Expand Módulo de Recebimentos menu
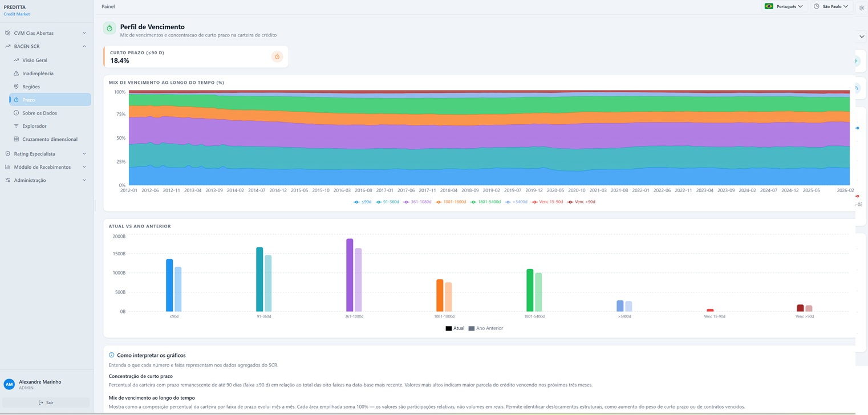This screenshot has height=415, width=868. pos(46,167)
